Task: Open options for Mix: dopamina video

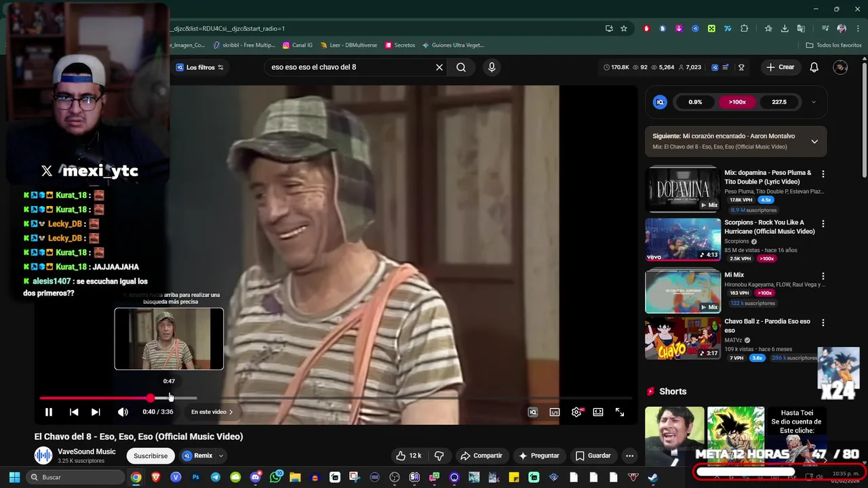Action: (823, 174)
